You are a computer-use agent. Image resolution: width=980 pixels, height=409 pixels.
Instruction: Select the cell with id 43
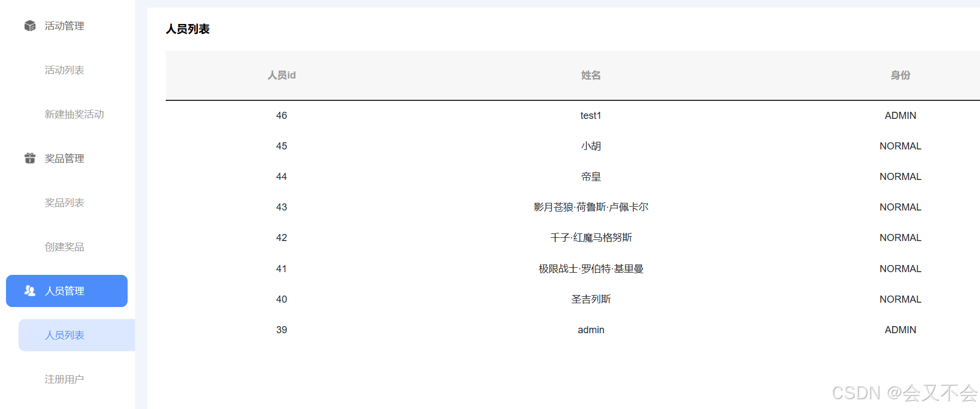coord(281,207)
